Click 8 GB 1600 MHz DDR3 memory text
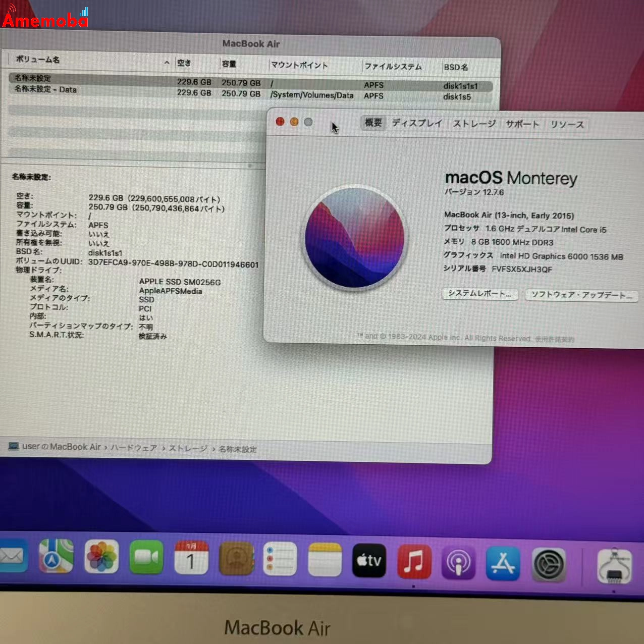This screenshot has width=644, height=644. pyautogui.click(x=512, y=242)
